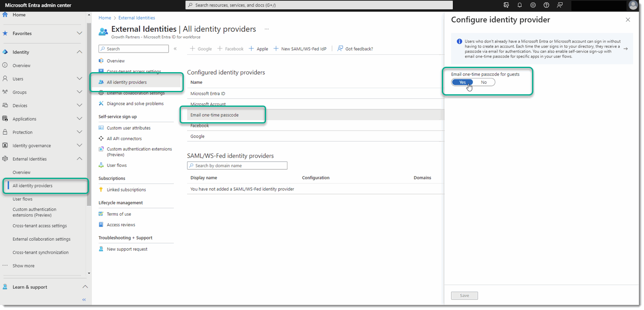Go to Home via the breadcrumb
Image resolution: width=644 pixels, height=310 pixels.
pos(105,18)
